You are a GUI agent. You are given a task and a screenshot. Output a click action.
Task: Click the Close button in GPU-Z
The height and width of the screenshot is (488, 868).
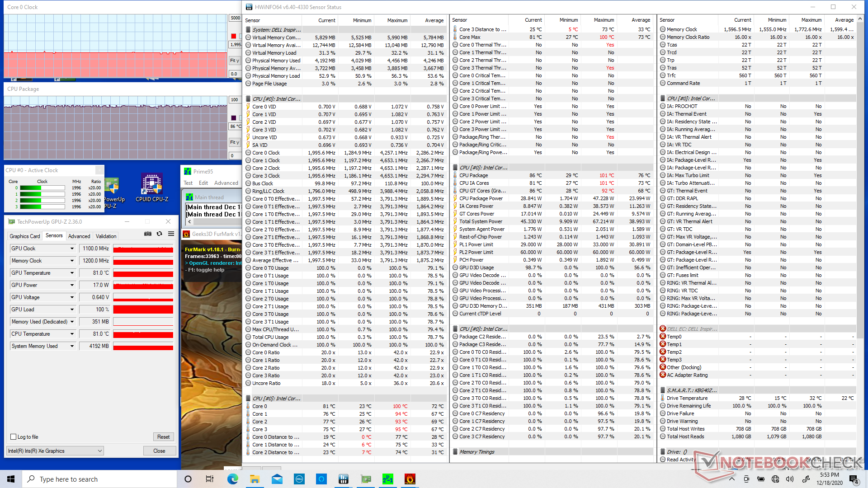[x=159, y=451]
